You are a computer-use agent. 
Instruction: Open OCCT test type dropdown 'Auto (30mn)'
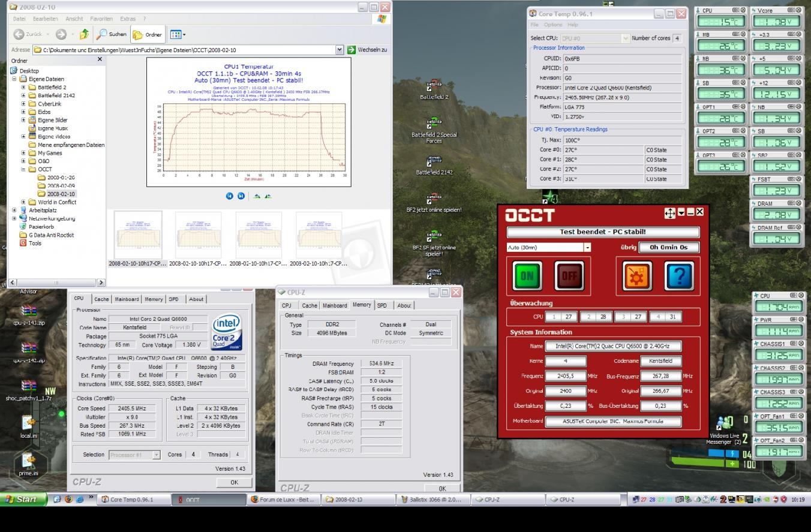pyautogui.click(x=587, y=247)
